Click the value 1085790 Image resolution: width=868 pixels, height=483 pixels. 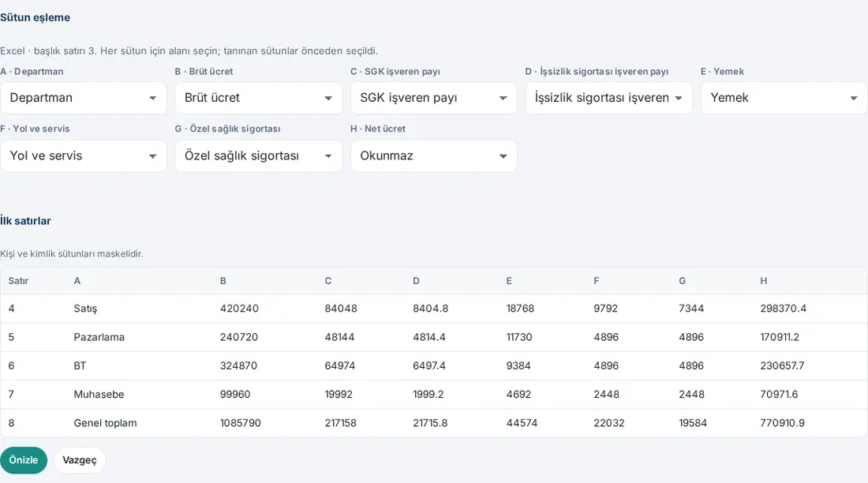(240, 423)
